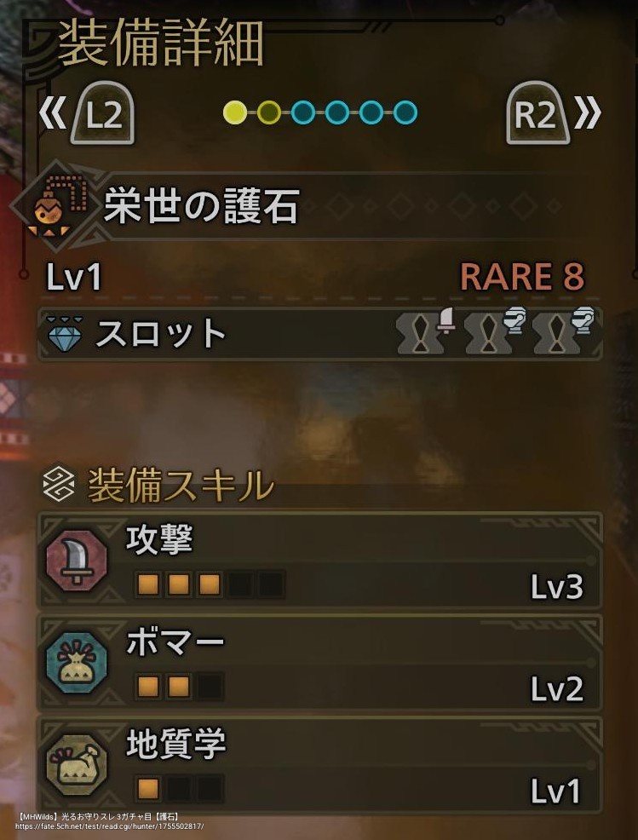
Task: Click the right double chevron arrow
Action: (x=588, y=113)
